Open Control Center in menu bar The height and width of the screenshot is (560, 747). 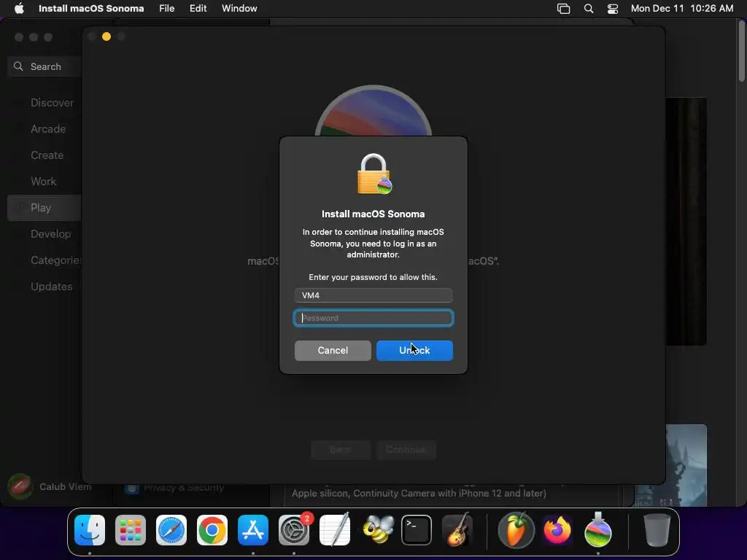(x=613, y=9)
